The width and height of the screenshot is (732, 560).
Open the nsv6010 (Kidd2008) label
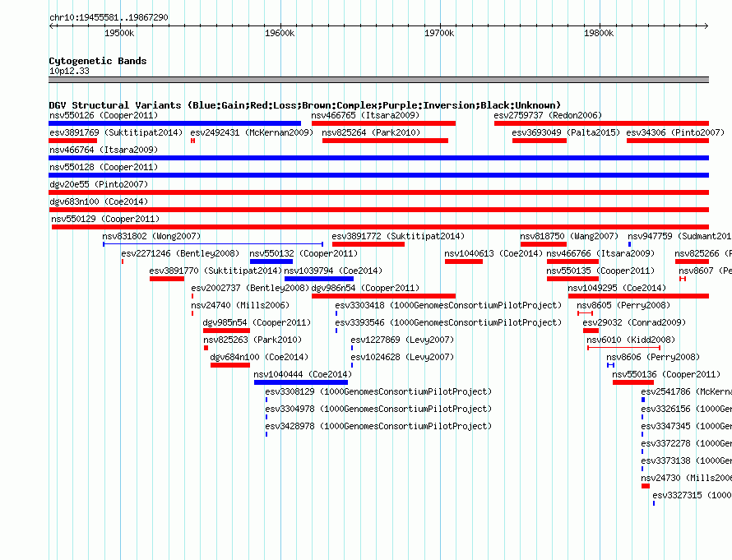(631, 340)
